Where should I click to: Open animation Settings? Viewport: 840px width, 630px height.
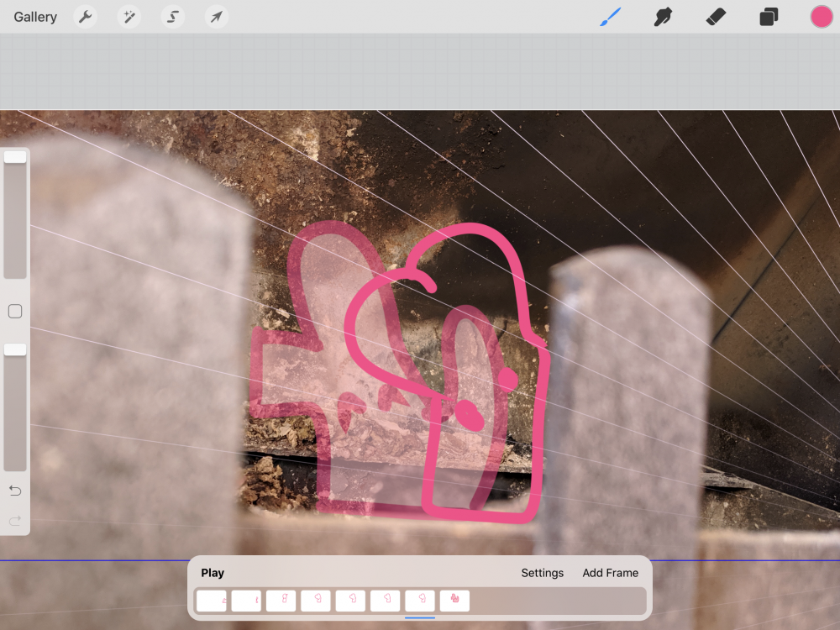(x=542, y=573)
